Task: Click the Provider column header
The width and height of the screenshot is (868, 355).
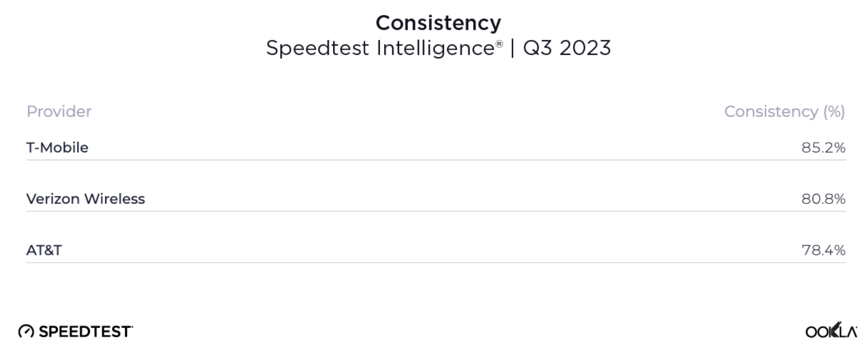Action: pos(59,112)
